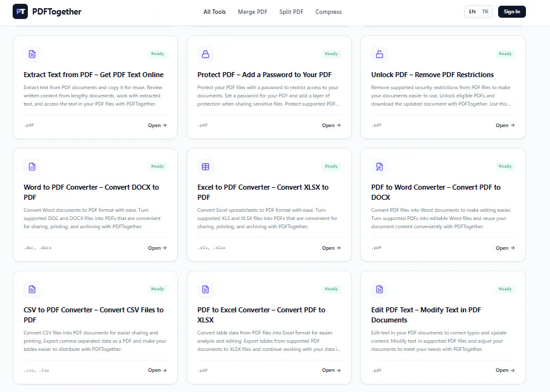Click the Excel to PDF spreadsheet icon

click(x=206, y=167)
